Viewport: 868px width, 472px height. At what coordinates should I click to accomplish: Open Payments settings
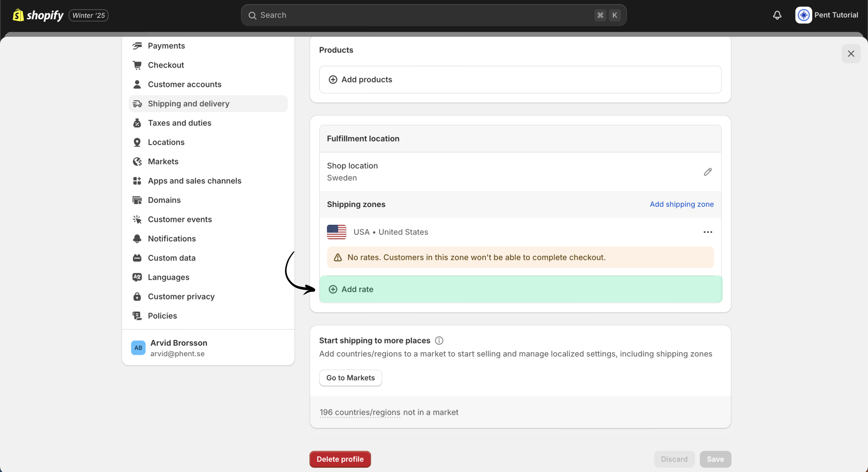(x=208, y=46)
